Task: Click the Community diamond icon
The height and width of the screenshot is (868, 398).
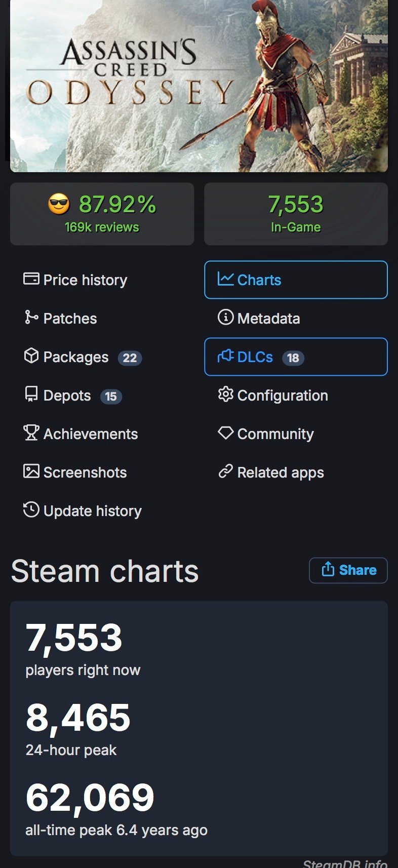Action: coord(225,432)
